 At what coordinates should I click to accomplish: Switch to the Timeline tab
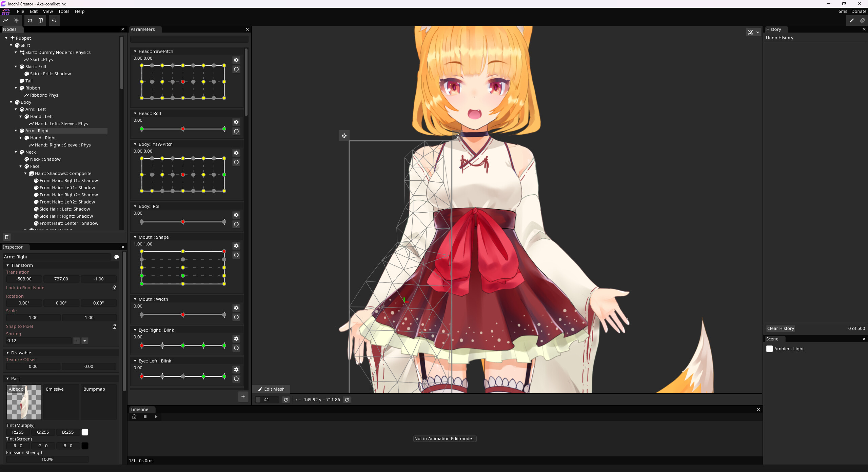(140, 409)
